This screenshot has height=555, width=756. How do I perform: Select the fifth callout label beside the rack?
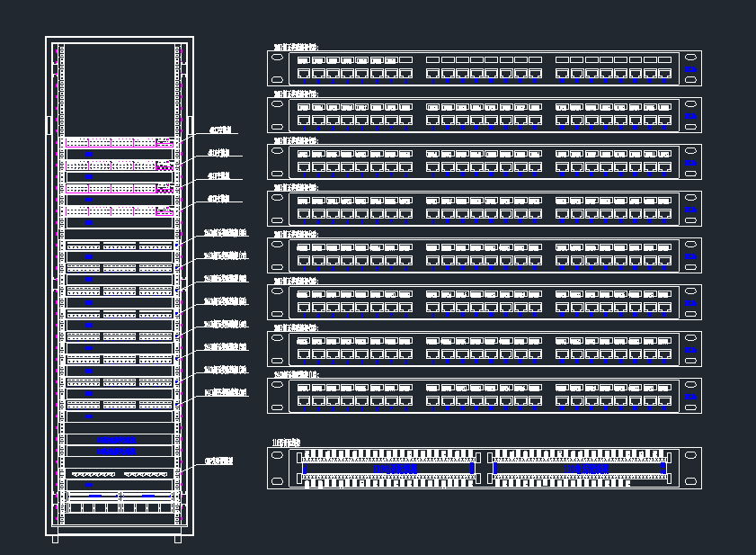pyautogui.click(x=225, y=232)
